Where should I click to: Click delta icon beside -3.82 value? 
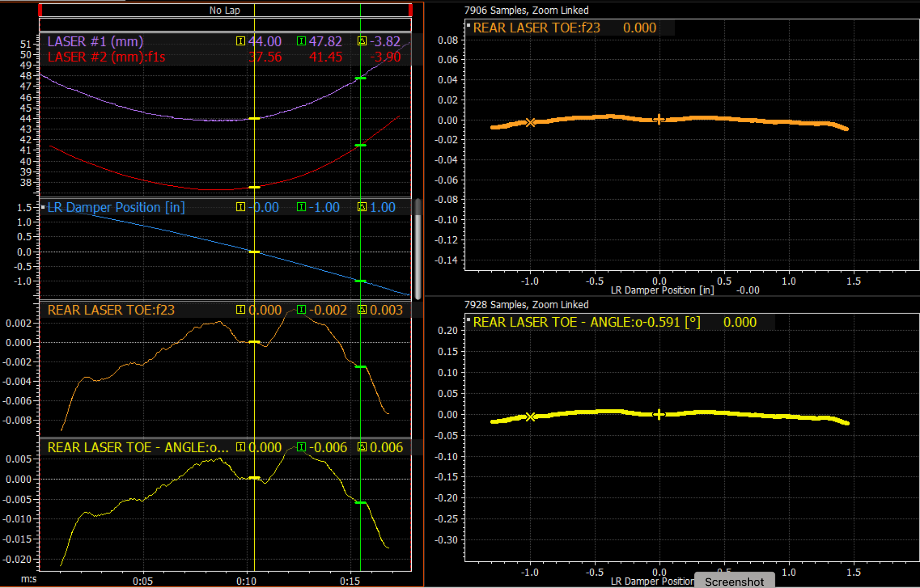click(362, 41)
